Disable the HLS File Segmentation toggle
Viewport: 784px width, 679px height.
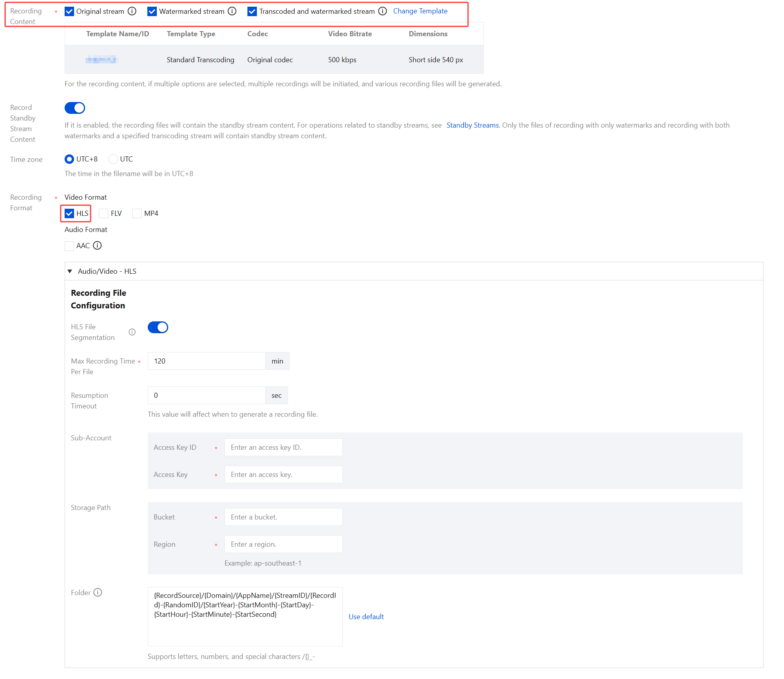[x=158, y=327]
